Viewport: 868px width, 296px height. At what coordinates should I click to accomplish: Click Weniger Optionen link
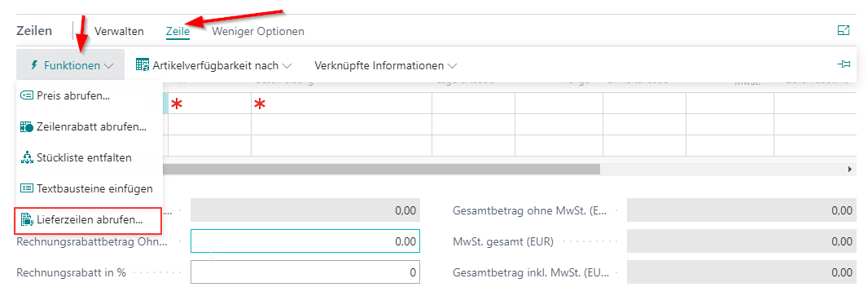pyautogui.click(x=258, y=31)
